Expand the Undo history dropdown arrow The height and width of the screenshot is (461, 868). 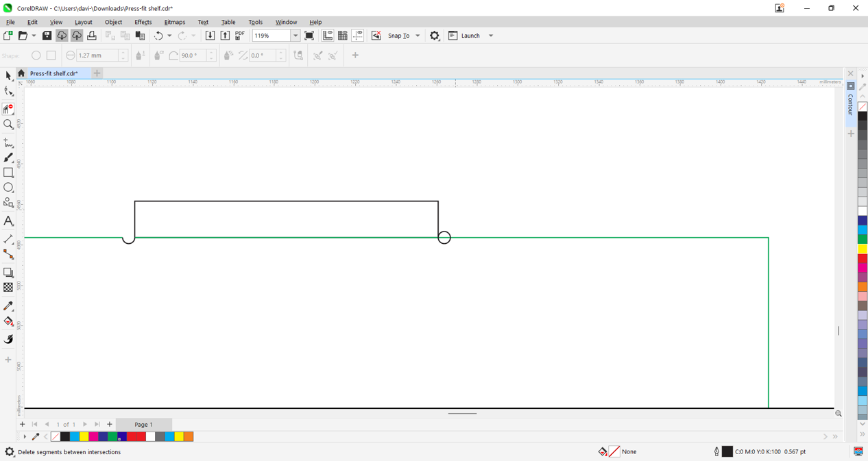tap(169, 36)
